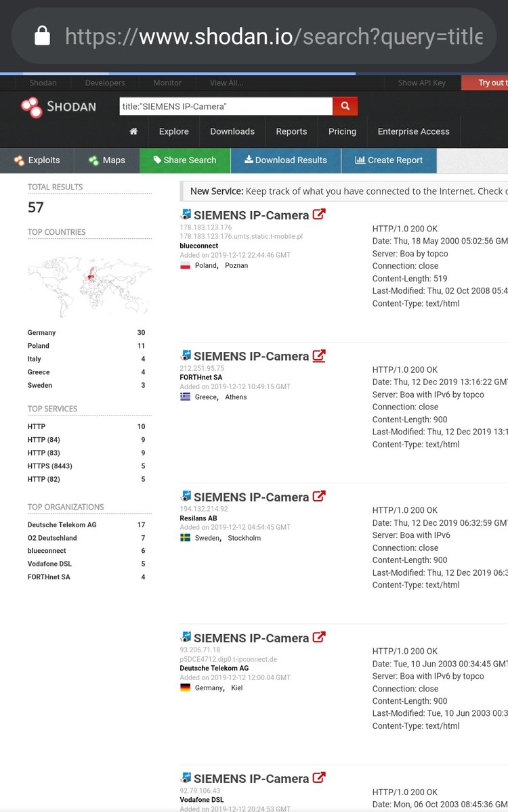Click the Sweden flag icon in results
508x812 pixels.
[x=185, y=538]
